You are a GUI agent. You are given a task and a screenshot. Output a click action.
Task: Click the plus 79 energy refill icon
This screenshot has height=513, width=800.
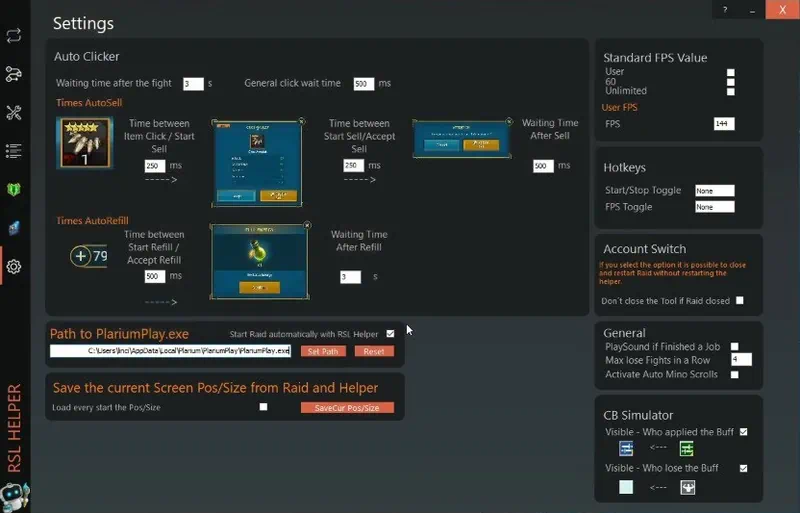(89, 256)
